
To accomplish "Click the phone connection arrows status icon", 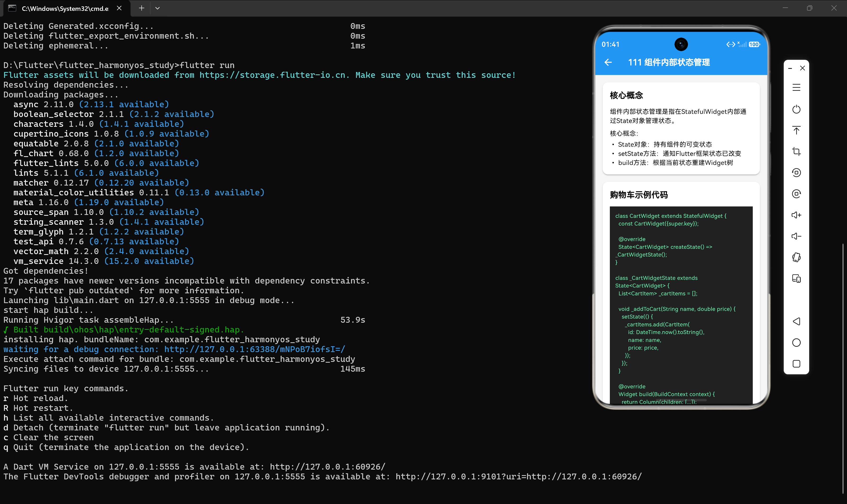I will pos(731,44).
